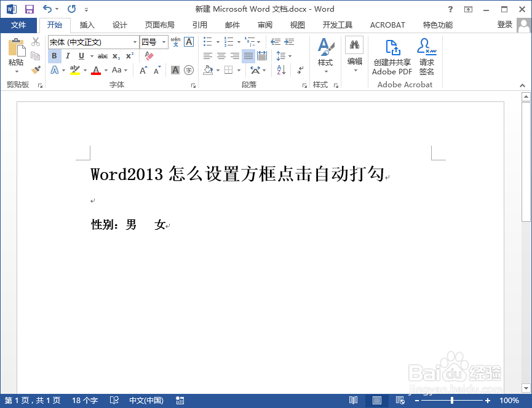This screenshot has width=532, height=408.
Task: Click the Save icon in quick access toolbar
Action: 30,9
